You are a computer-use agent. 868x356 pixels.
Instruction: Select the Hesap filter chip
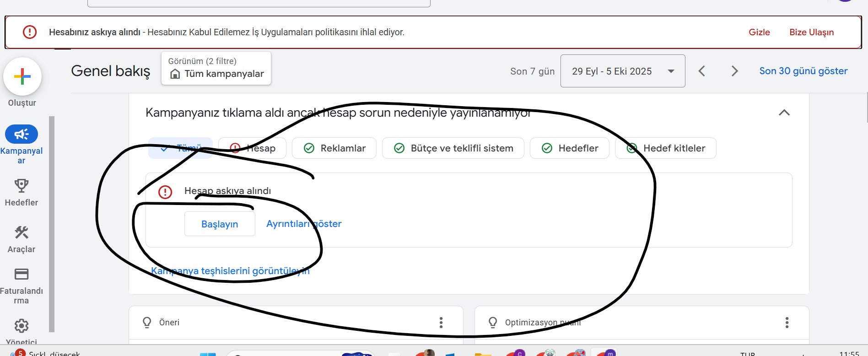pos(252,148)
